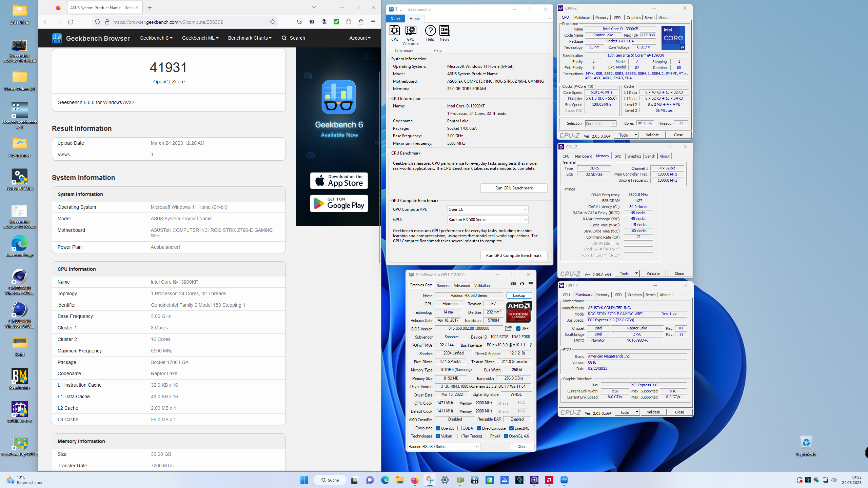Expand the GPU Compute API dropdown
The image size is (868, 488).
pyautogui.click(x=488, y=209)
